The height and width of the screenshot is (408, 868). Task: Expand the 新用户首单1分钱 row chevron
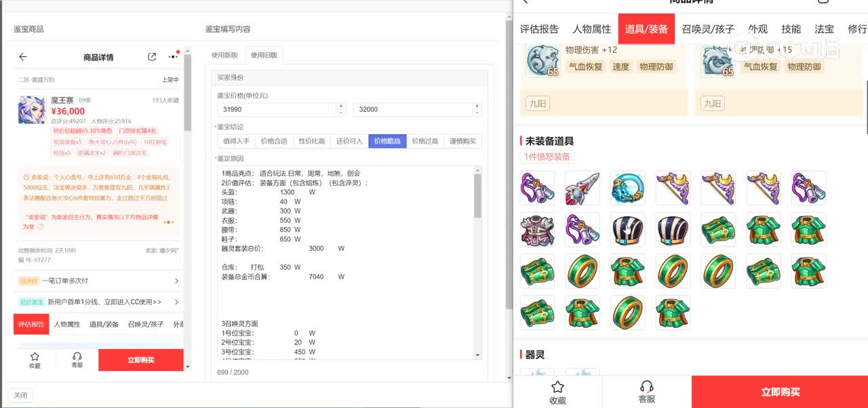coord(177,302)
